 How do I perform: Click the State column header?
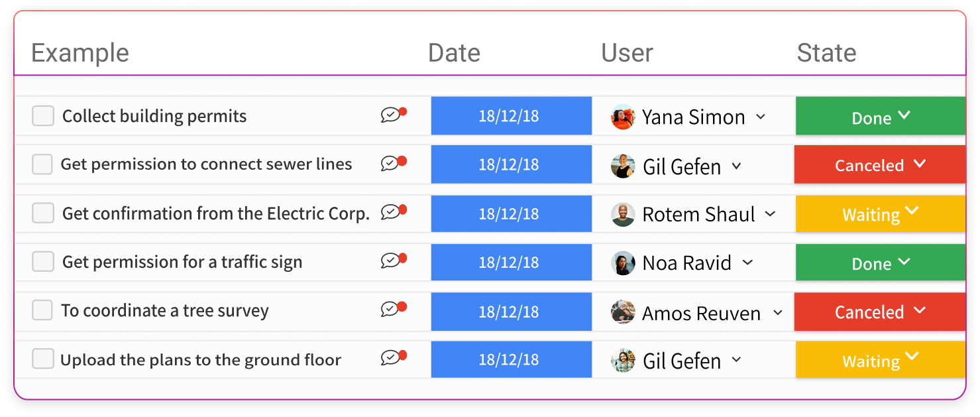pos(826,53)
